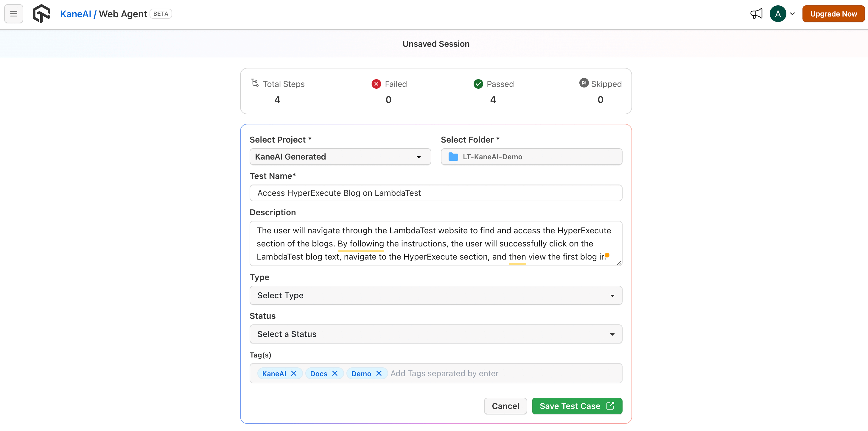868x431 pixels.
Task: Click the Upgrade Now button
Action: click(x=833, y=14)
